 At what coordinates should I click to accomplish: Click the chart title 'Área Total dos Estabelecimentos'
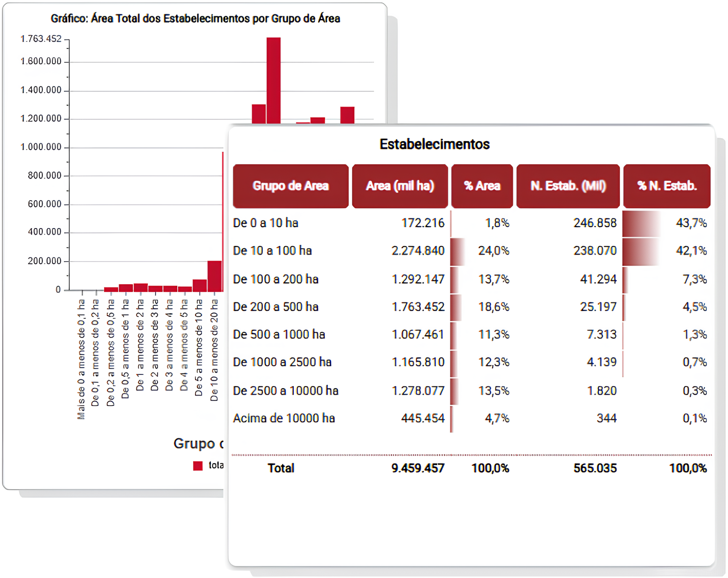(x=195, y=19)
